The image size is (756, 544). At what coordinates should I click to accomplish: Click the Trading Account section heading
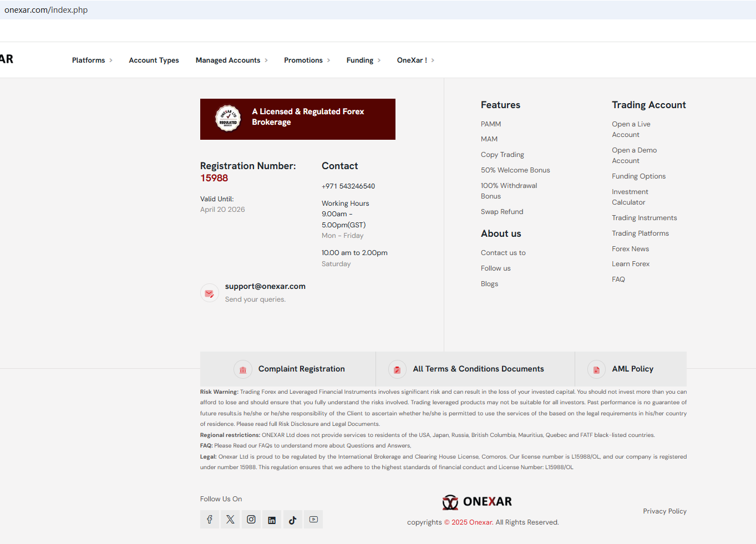tap(649, 105)
